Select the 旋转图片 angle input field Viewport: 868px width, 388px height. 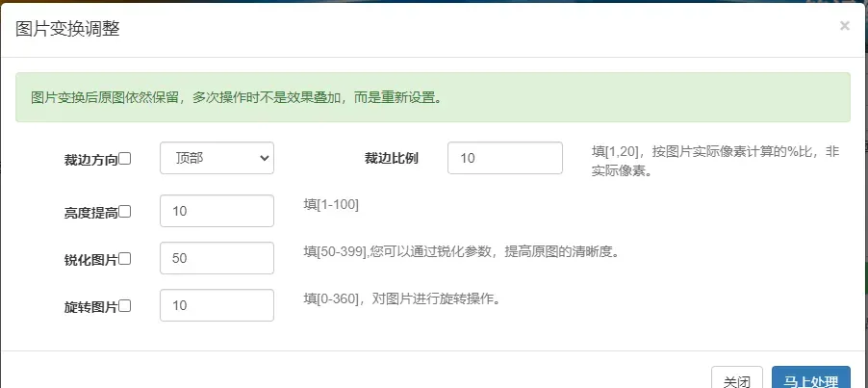click(x=217, y=305)
